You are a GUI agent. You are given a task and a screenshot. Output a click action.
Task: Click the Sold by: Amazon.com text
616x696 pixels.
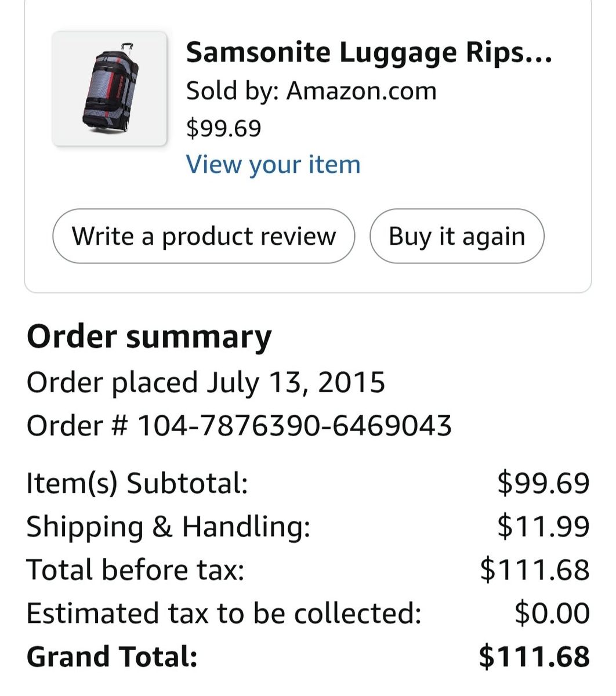pos(311,91)
